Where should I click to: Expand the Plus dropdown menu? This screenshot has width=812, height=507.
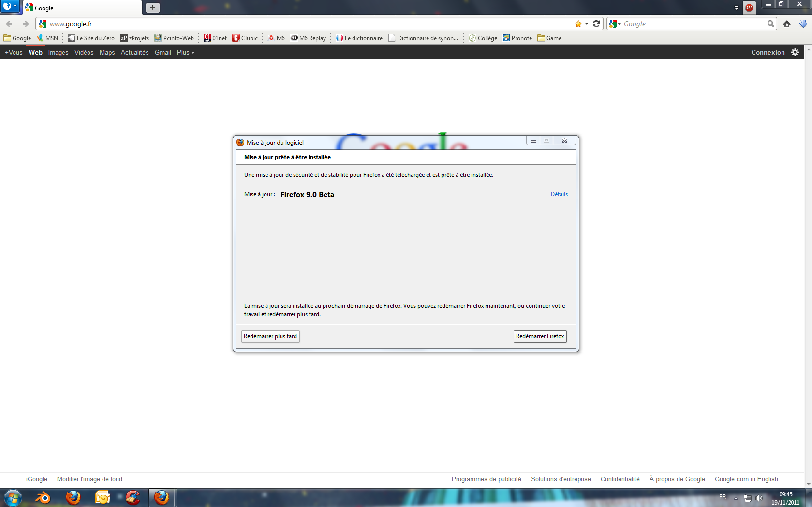185,52
